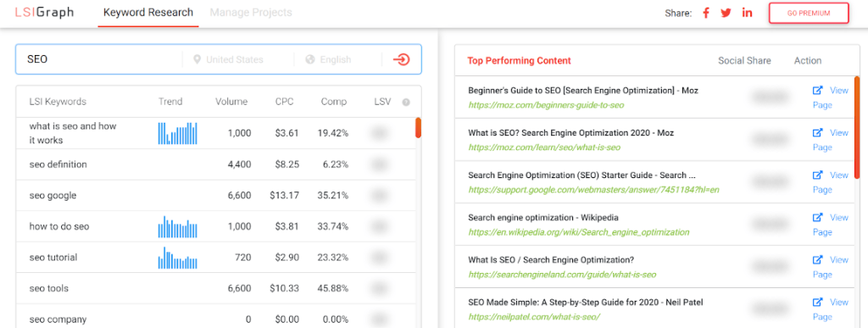Screen dimensions: 868x328
Task: Click Top Performing Content heading
Action: point(519,61)
